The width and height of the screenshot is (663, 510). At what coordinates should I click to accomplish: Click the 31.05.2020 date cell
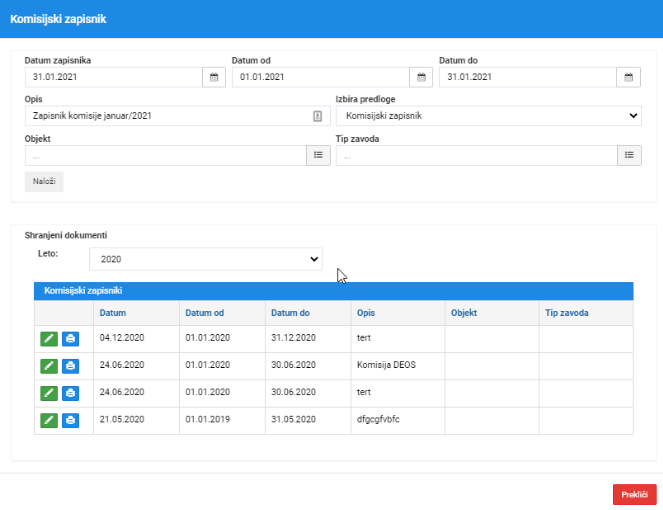pos(308,420)
